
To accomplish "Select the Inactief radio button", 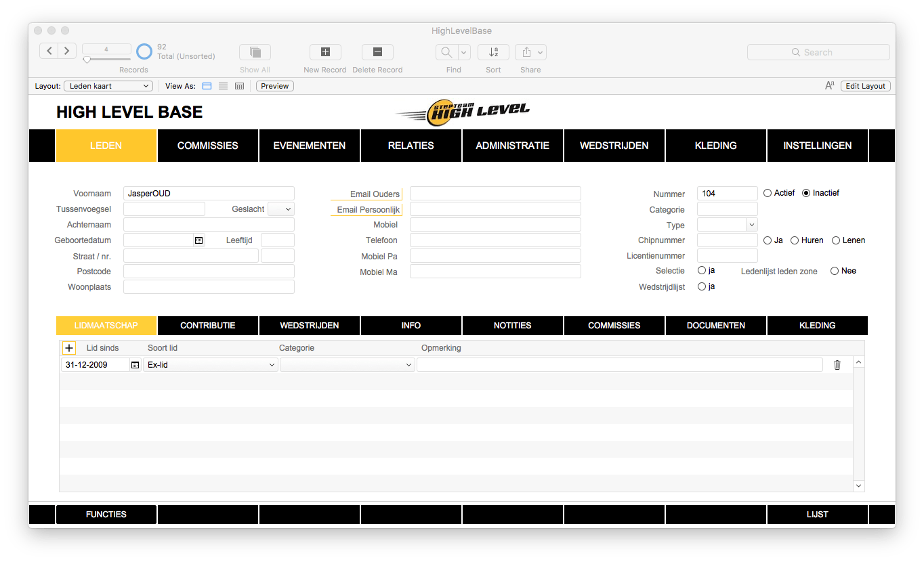I will (x=806, y=193).
